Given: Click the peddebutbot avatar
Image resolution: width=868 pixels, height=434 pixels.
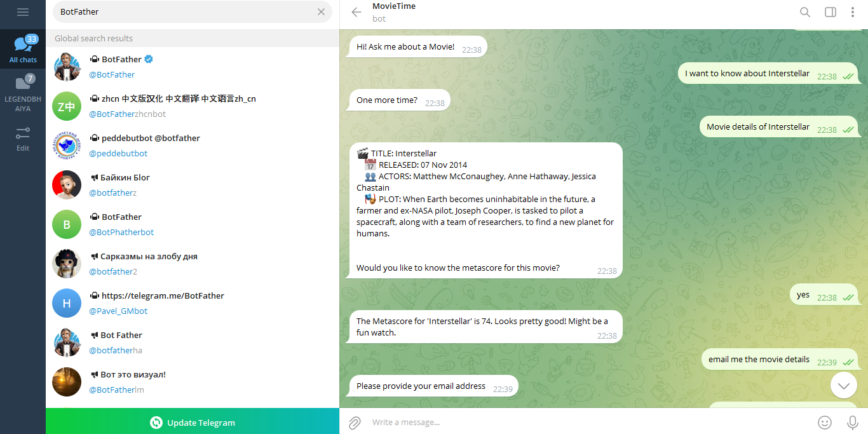Looking at the screenshot, I should tap(67, 146).
